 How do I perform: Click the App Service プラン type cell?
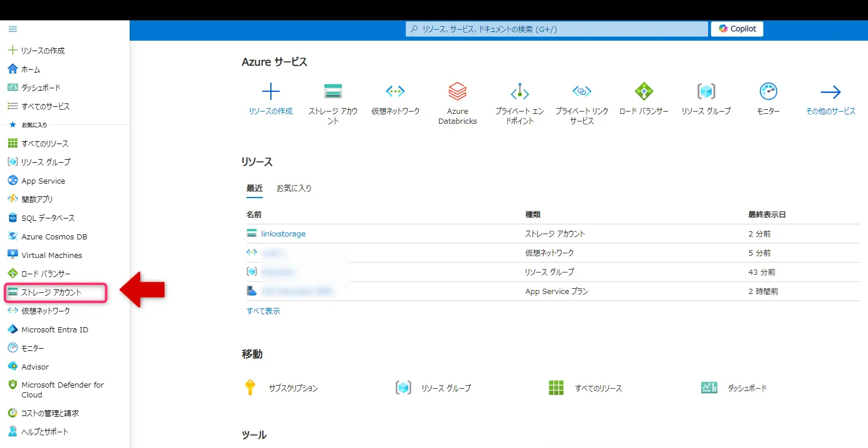pos(557,291)
